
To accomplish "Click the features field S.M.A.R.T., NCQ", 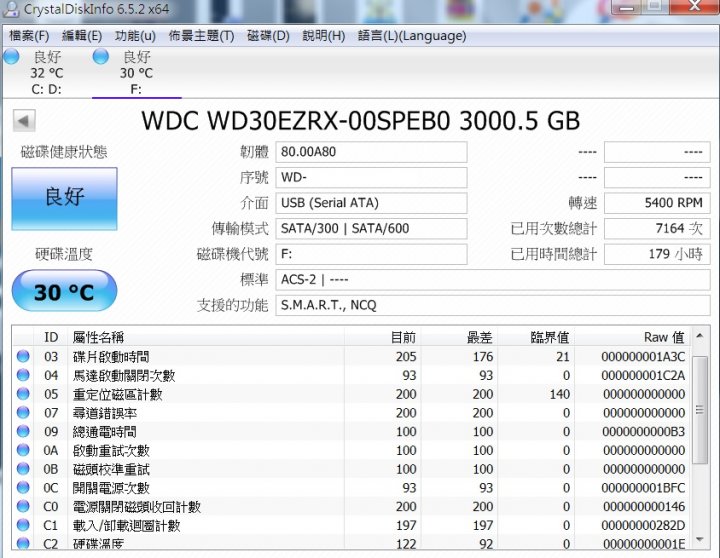I will pos(493,305).
